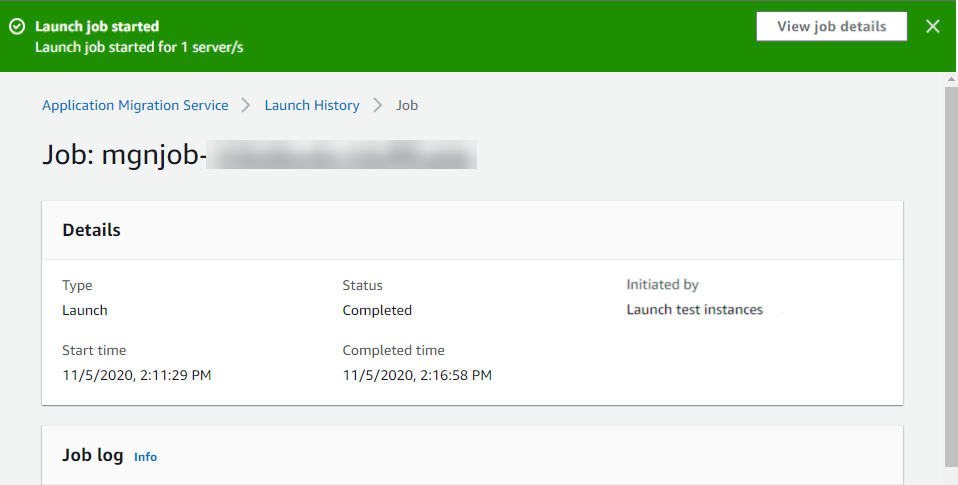
Task: Click the Job log heading
Action: (x=93, y=456)
